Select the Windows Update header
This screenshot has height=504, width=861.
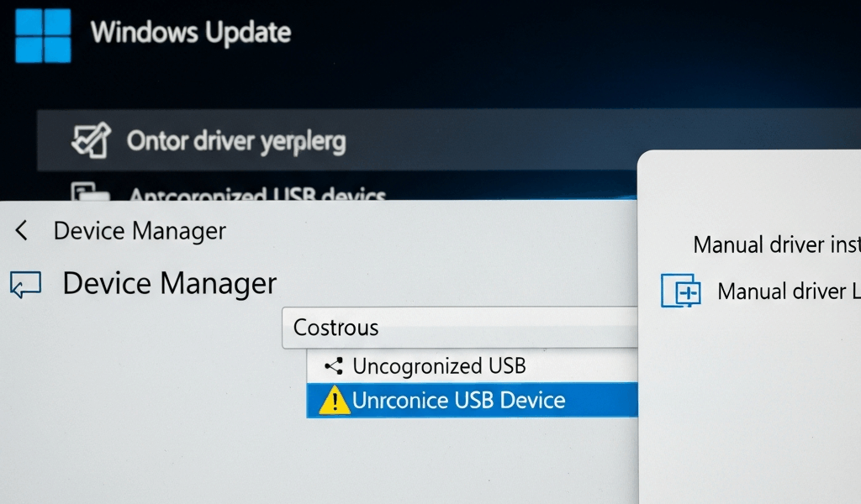190,34
